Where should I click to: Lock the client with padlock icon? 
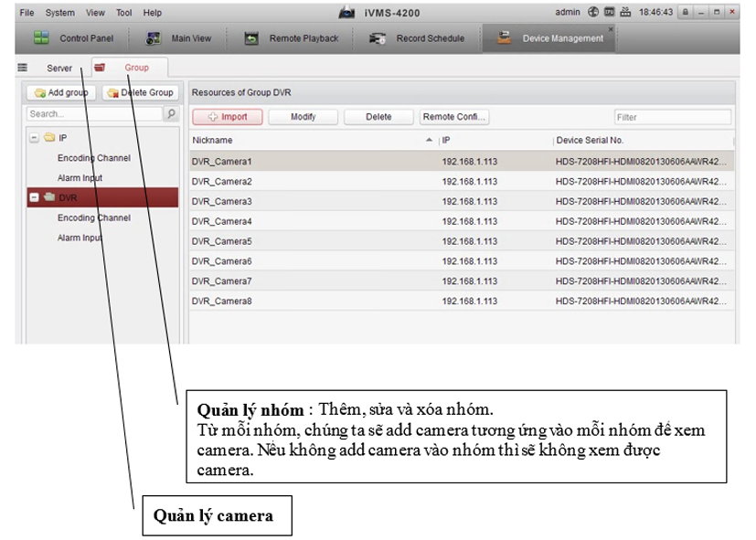(685, 12)
